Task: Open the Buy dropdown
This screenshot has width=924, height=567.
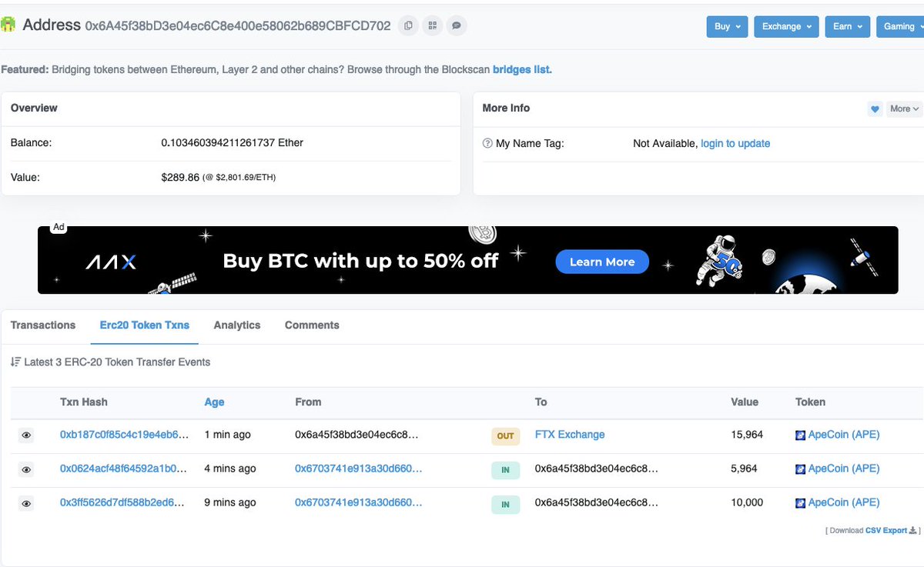Action: pyautogui.click(x=727, y=26)
